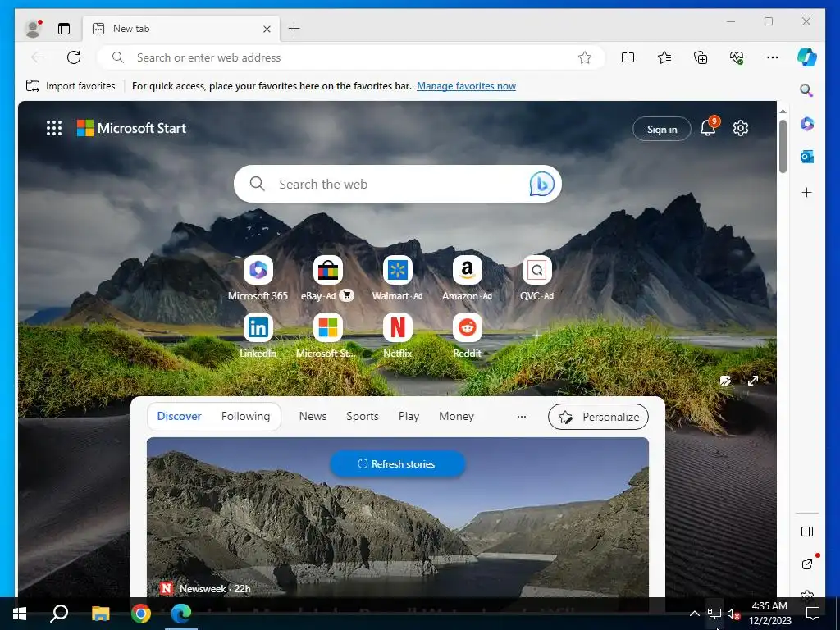Open the QVC quick link
Screen dimensions: 840x630
[x=536, y=278]
